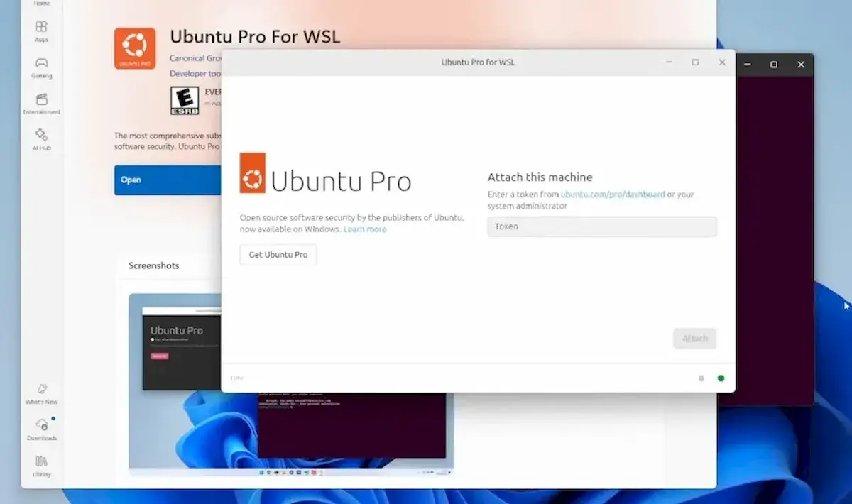The height and width of the screenshot is (504, 852).
Task: Minimize the Ubuntu Pro for WSL window
Action: pyautogui.click(x=669, y=62)
